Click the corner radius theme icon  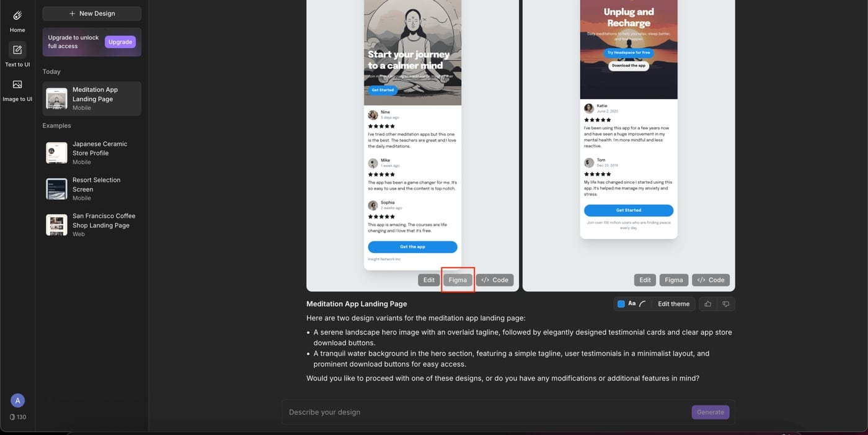[x=642, y=304]
